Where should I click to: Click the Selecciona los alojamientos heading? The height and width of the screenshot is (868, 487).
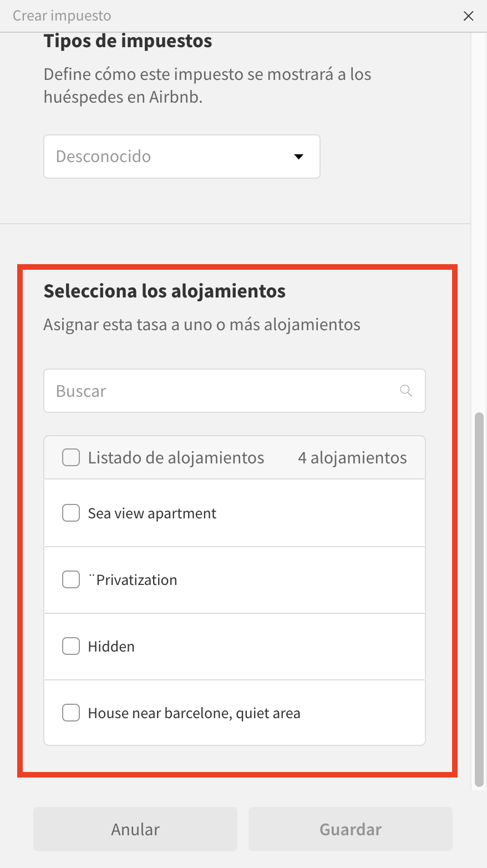coord(165,291)
